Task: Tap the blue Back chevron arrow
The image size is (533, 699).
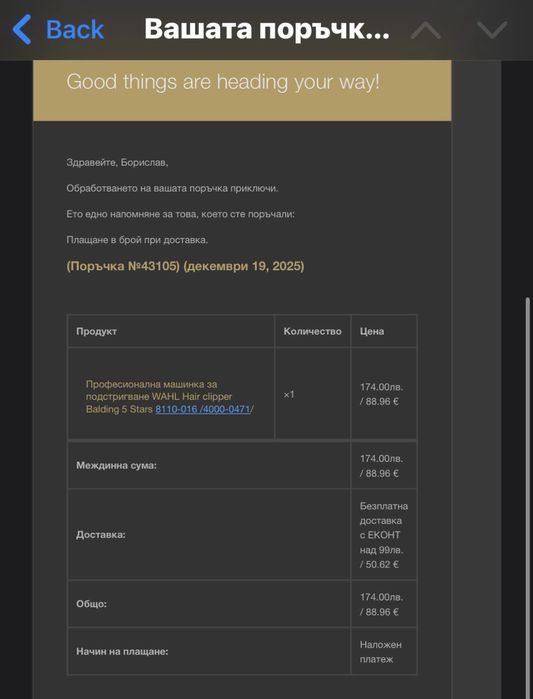Action: (22, 29)
